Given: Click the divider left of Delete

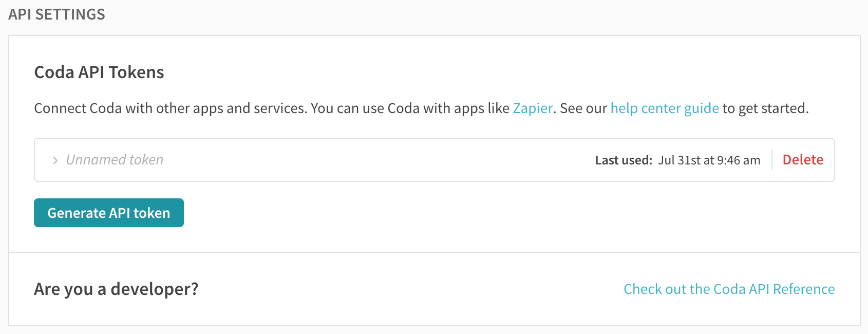Looking at the screenshot, I should coord(771,160).
